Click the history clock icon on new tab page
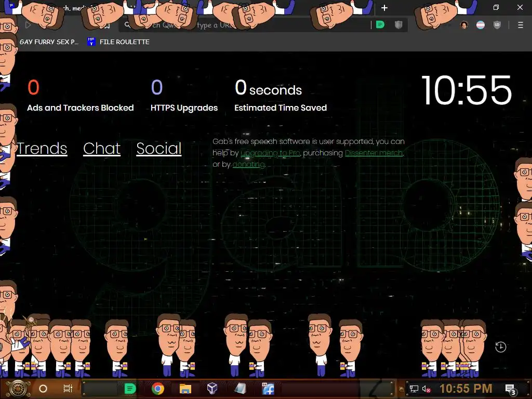Image resolution: width=532 pixels, height=399 pixels. pyautogui.click(x=500, y=347)
